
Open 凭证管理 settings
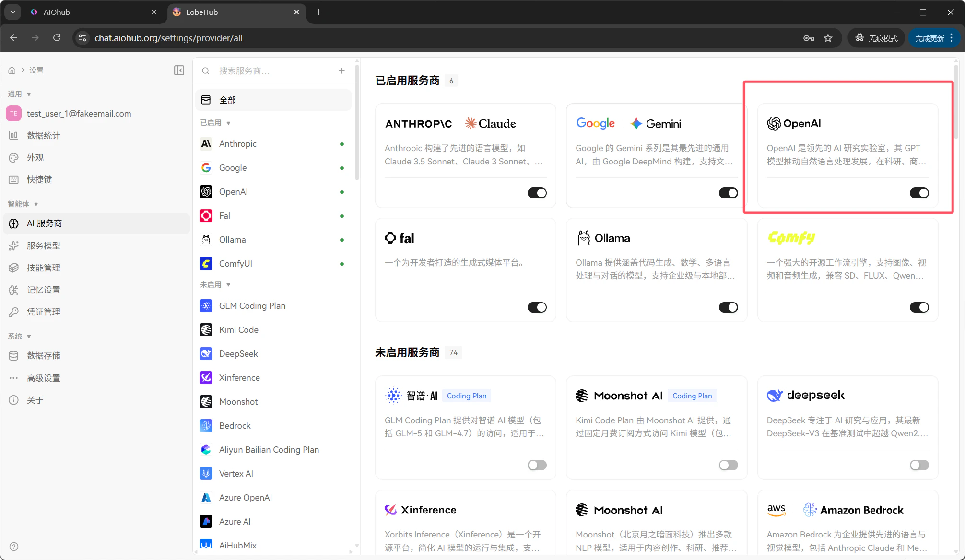[x=96, y=312]
